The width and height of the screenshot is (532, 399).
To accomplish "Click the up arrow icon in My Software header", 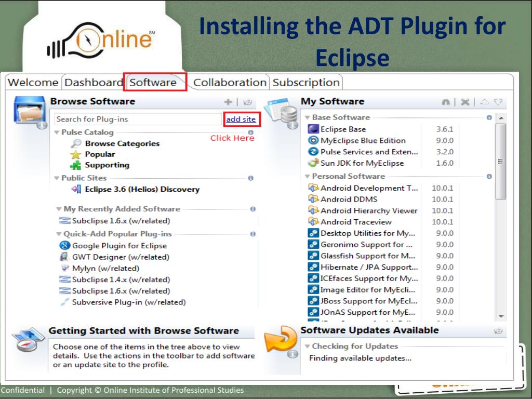I will [485, 101].
